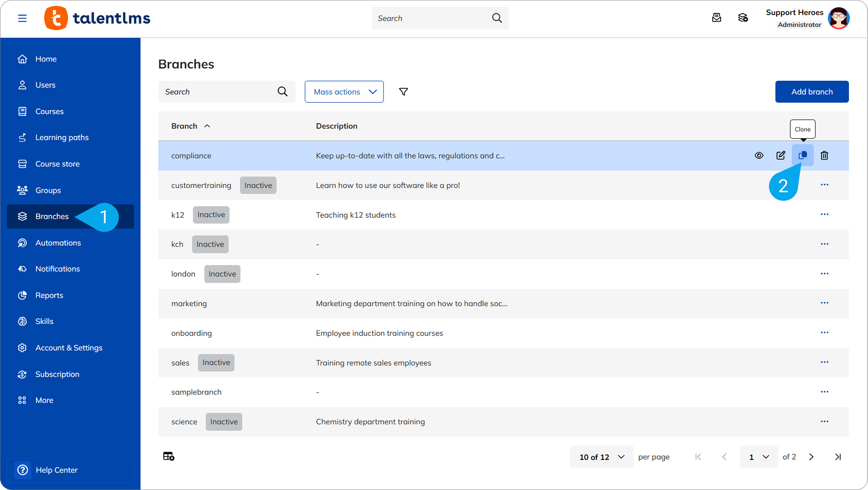This screenshot has height=490, width=868.
Task: Click the Add branch button
Action: 812,92
